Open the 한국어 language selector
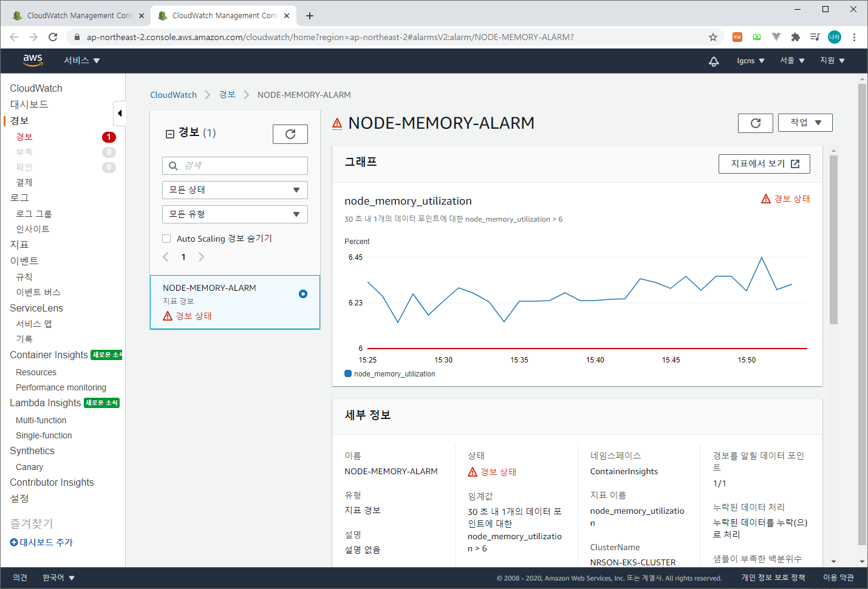Image resolution: width=868 pixels, height=589 pixels. point(58,577)
